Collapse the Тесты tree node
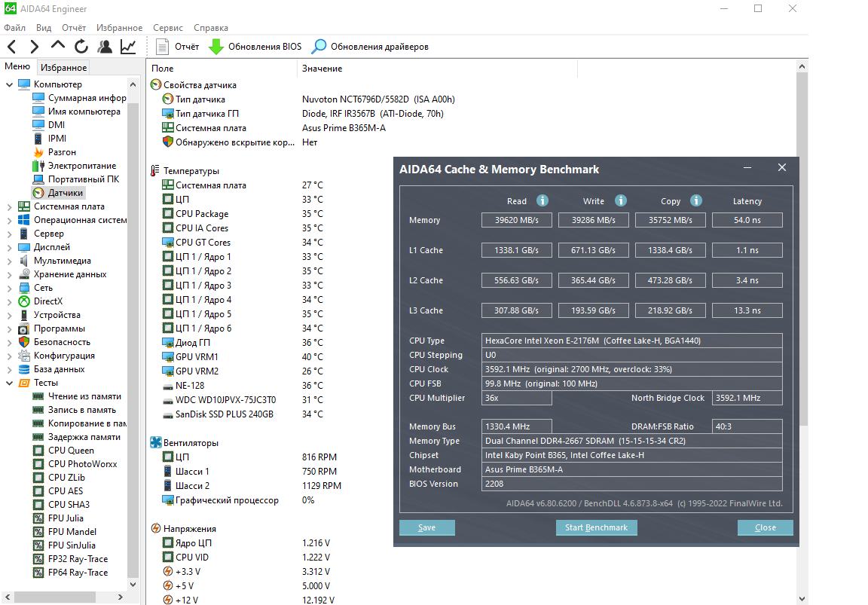 (9, 383)
